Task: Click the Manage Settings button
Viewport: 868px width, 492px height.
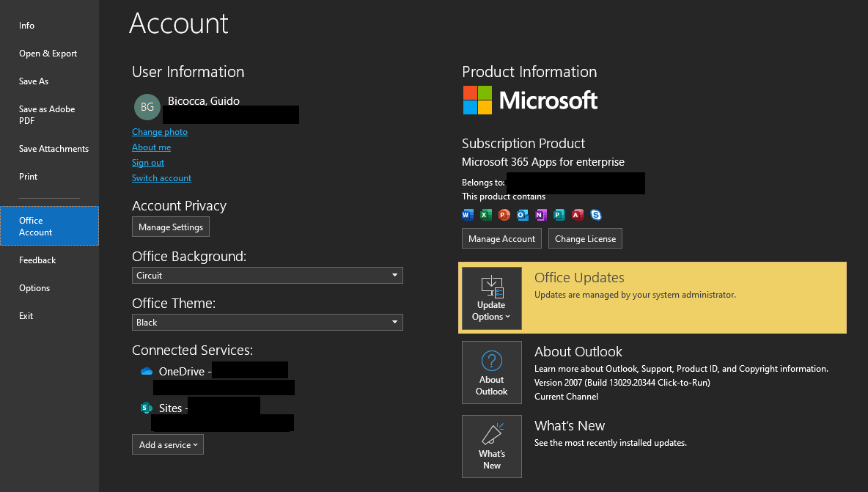Action: point(171,227)
